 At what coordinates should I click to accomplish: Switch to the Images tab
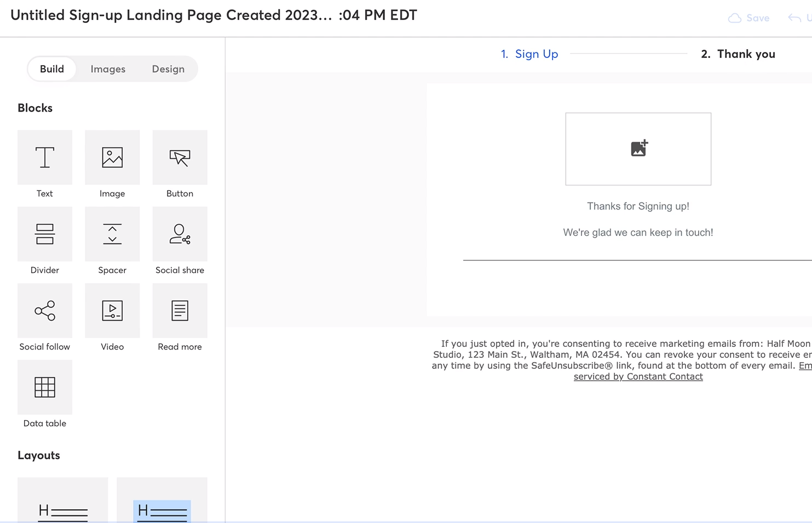(x=108, y=69)
